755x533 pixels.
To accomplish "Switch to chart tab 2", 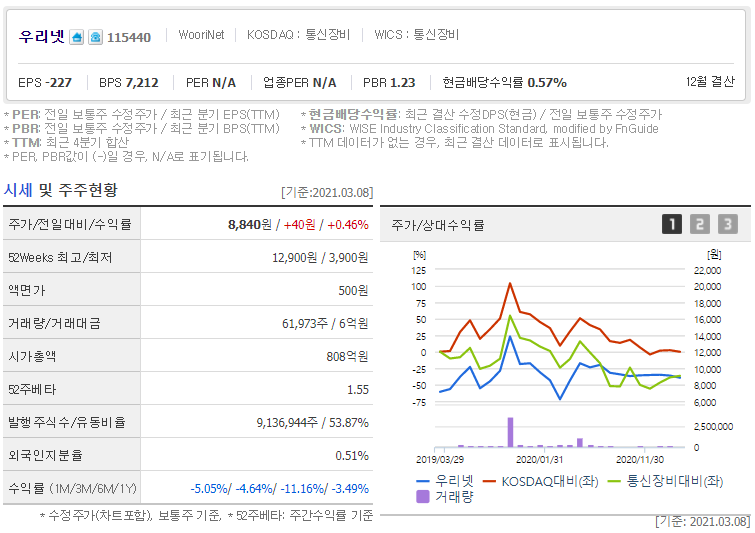I will point(700,224).
